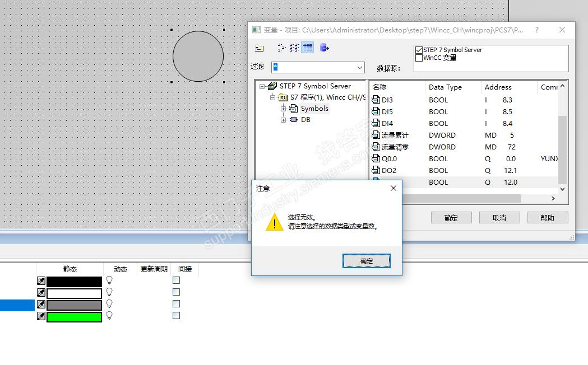This screenshot has height=365, width=588.
Task: Collapse the STEP 7 Symbol Server tree node
Action: 262,86
